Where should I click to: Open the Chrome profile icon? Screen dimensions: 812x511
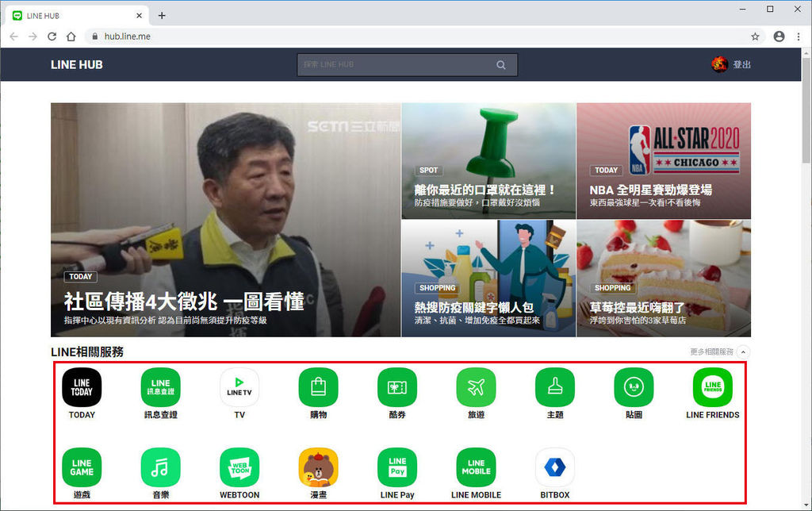[779, 36]
